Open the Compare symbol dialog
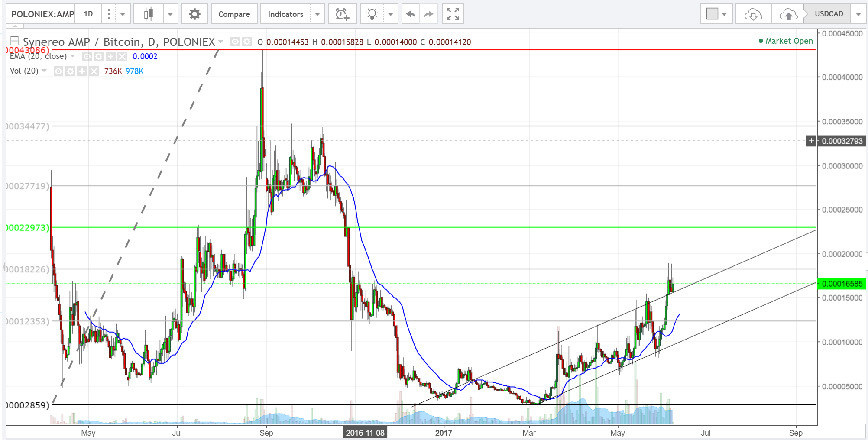The image size is (868, 440). pos(234,14)
